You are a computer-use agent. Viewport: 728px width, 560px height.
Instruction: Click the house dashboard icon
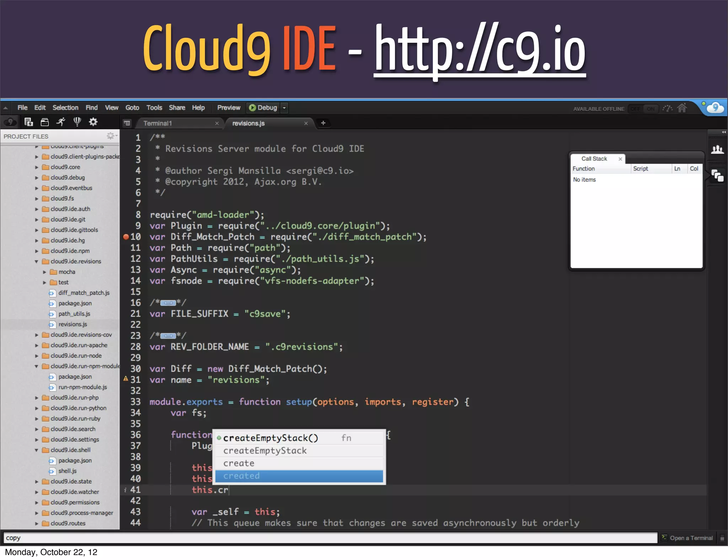[x=682, y=108]
